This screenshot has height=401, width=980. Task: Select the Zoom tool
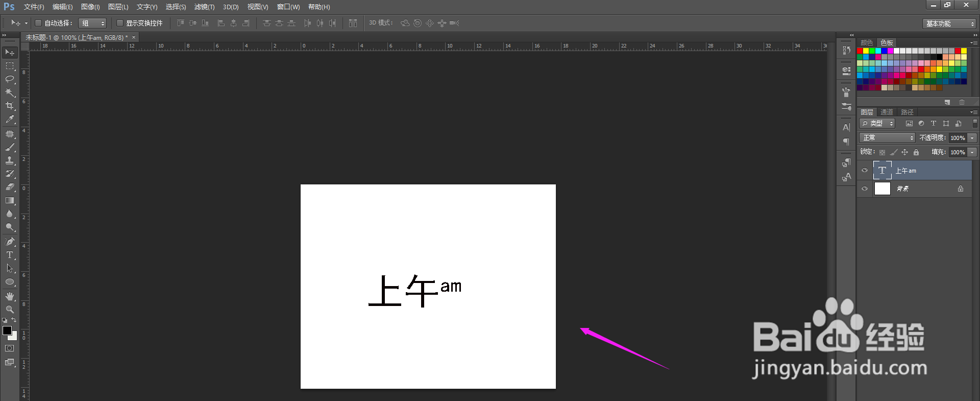tap(10, 310)
